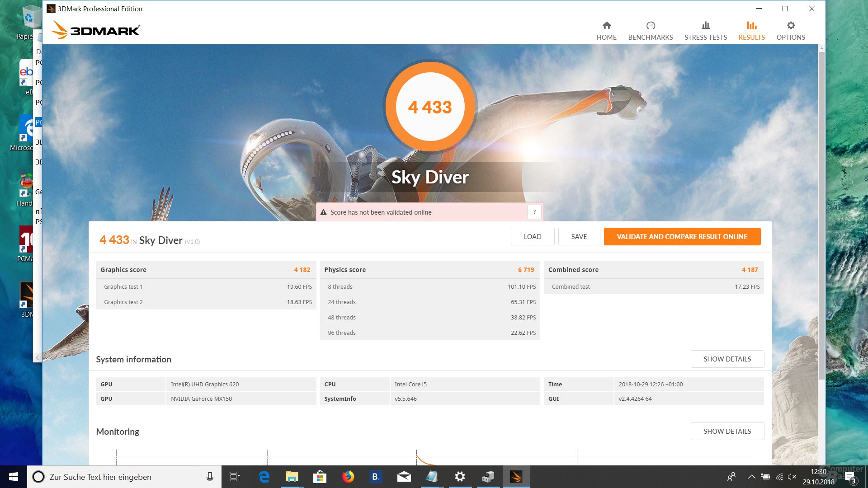
Task: Click the taskbar clock and date
Action: (818, 477)
